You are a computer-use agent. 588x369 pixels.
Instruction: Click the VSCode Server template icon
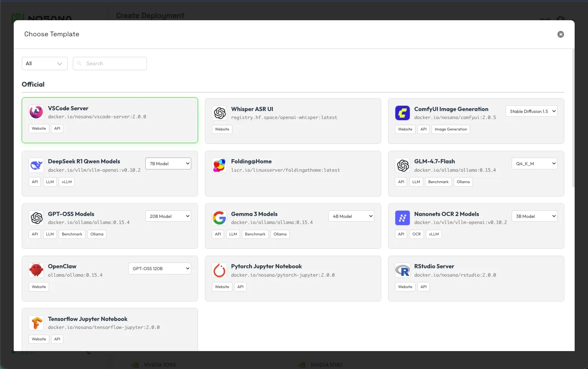click(x=36, y=112)
